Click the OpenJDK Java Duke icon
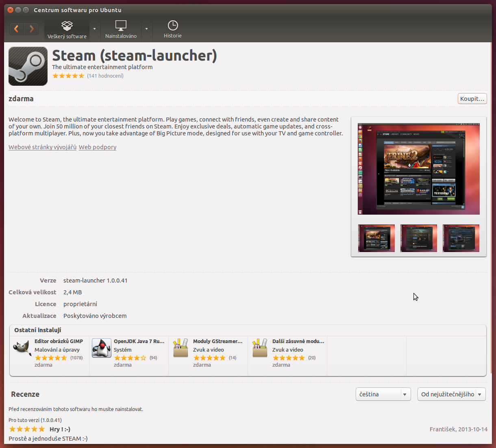The width and height of the screenshot is (496, 448). click(x=102, y=348)
